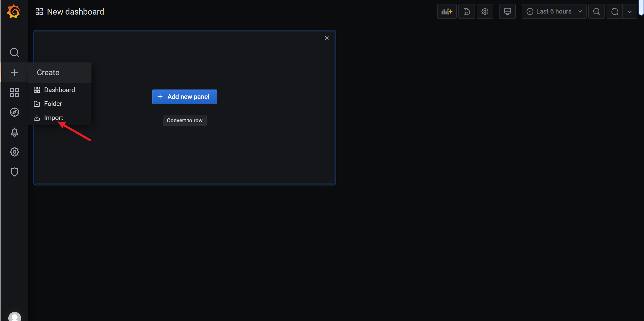This screenshot has height=321, width=644.
Task: Open the Alerting bell icon
Action: 14,132
